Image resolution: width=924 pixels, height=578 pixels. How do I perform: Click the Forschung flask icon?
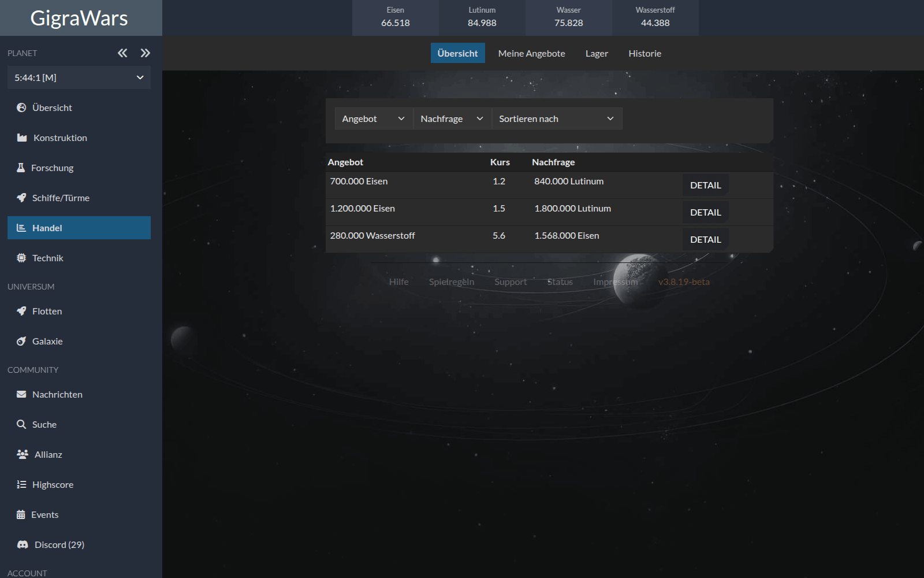tap(21, 168)
